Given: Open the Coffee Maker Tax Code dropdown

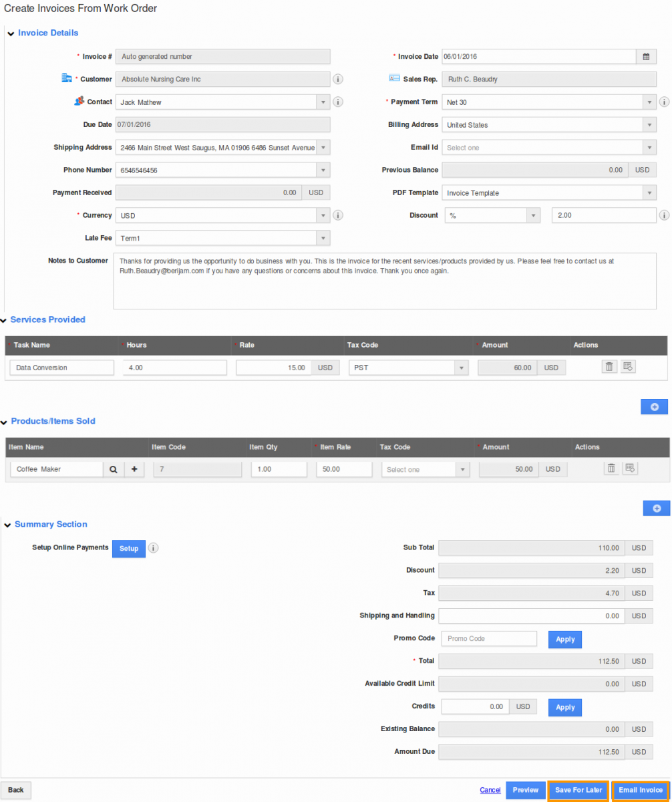Looking at the screenshot, I should [462, 470].
